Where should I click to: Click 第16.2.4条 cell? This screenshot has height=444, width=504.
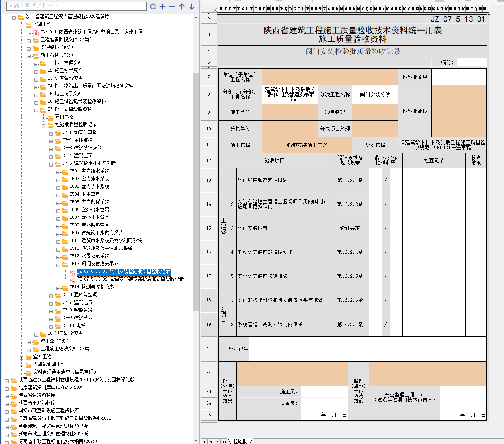click(x=350, y=252)
